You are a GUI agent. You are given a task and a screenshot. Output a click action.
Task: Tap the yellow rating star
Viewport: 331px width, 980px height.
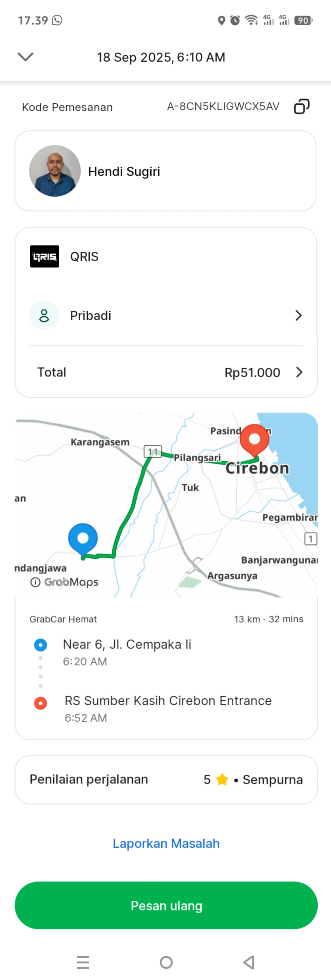[x=222, y=780]
